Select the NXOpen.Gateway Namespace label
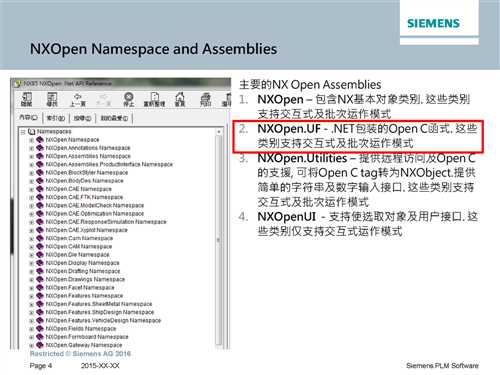Viewport: 500px width, 375px height. [84, 345]
